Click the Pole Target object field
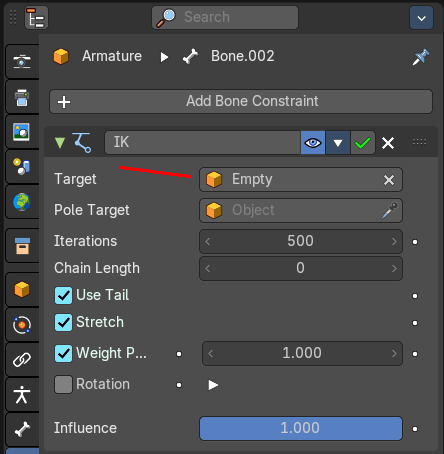 301,210
